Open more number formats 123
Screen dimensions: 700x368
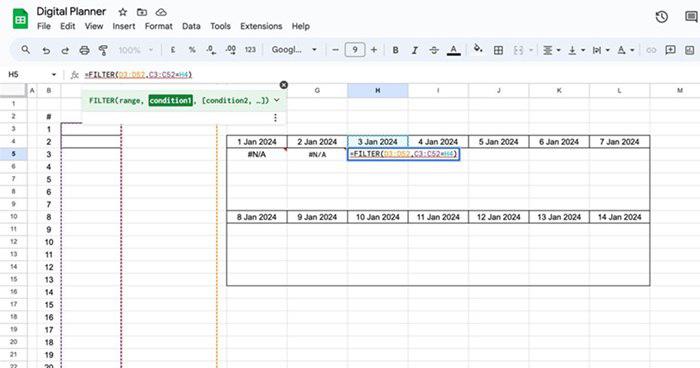tap(250, 50)
